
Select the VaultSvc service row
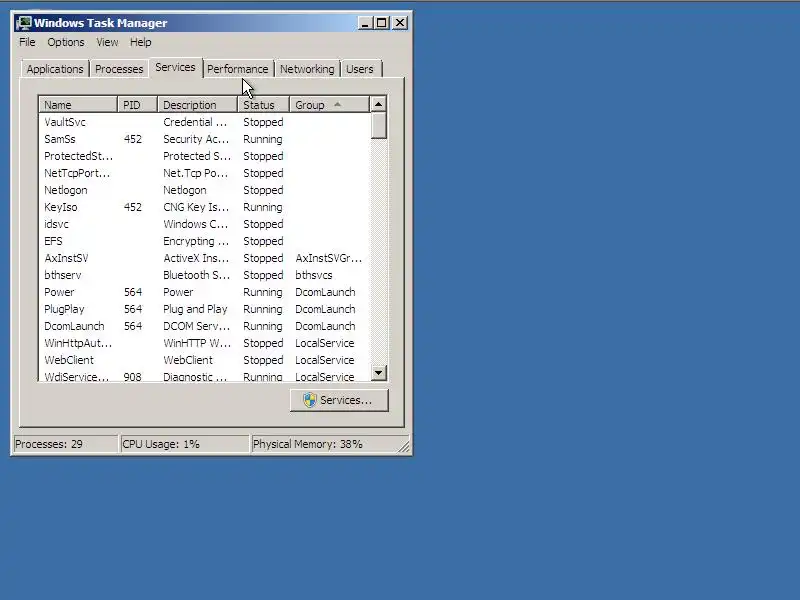(204, 122)
